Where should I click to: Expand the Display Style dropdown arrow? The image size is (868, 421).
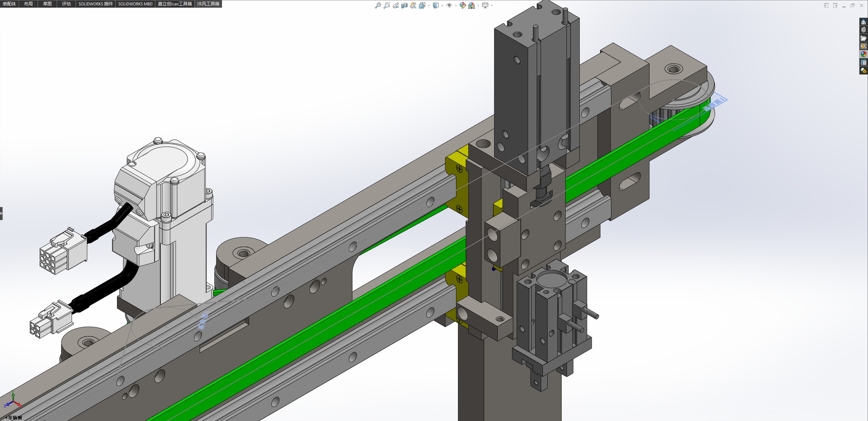[x=442, y=5]
